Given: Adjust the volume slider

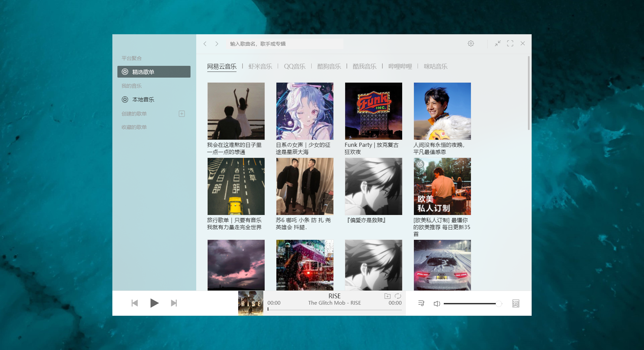Looking at the screenshot, I should tap(472, 304).
